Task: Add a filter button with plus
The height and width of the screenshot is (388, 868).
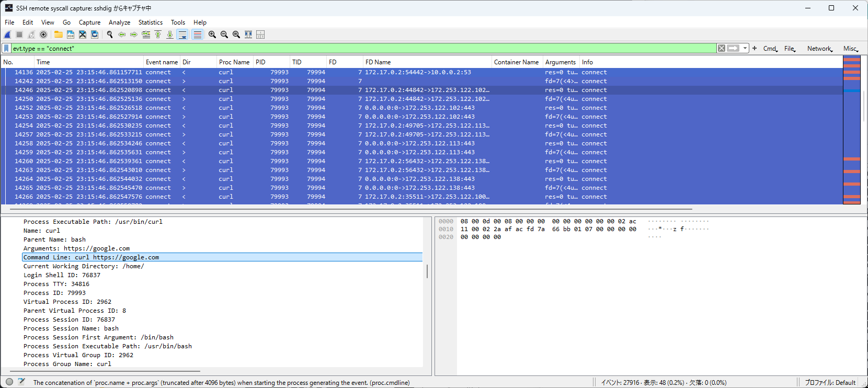Action: pos(755,48)
